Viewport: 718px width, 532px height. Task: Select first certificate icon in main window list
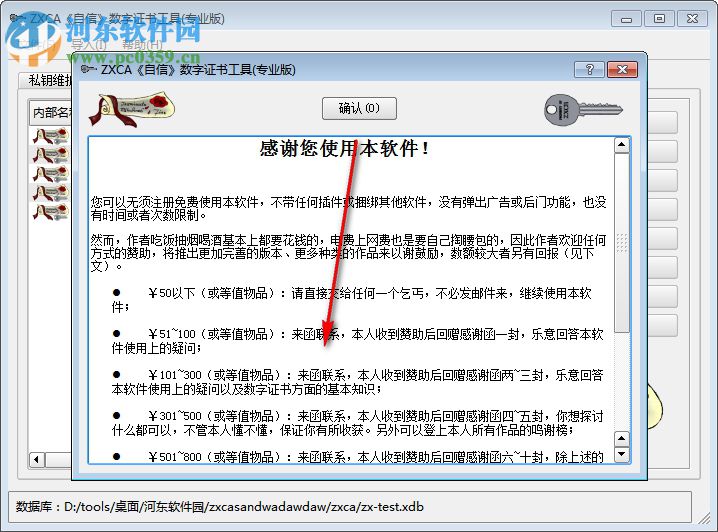50,136
